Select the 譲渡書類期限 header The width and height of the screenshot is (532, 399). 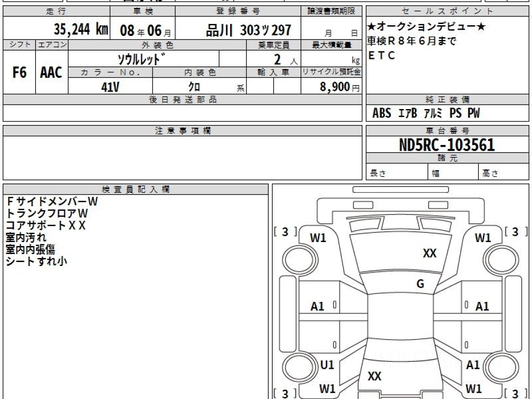coord(331,12)
